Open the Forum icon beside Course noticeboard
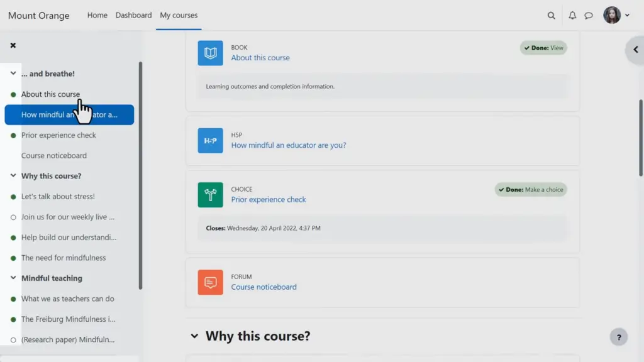This screenshot has width=644, height=362. (210, 282)
